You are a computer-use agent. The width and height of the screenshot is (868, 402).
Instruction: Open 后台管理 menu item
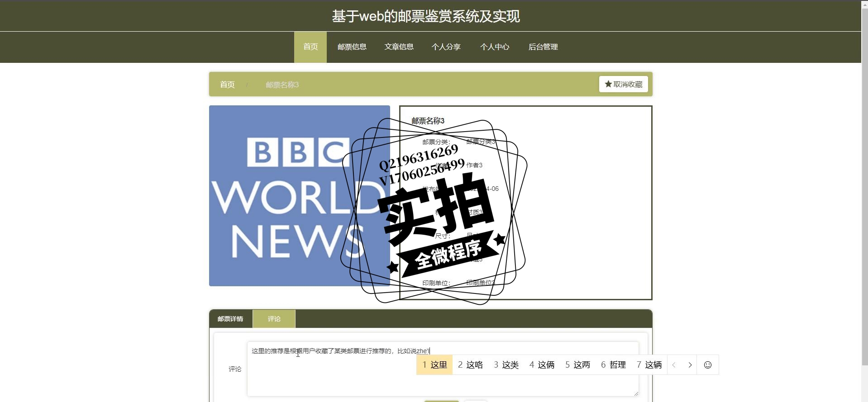click(543, 47)
